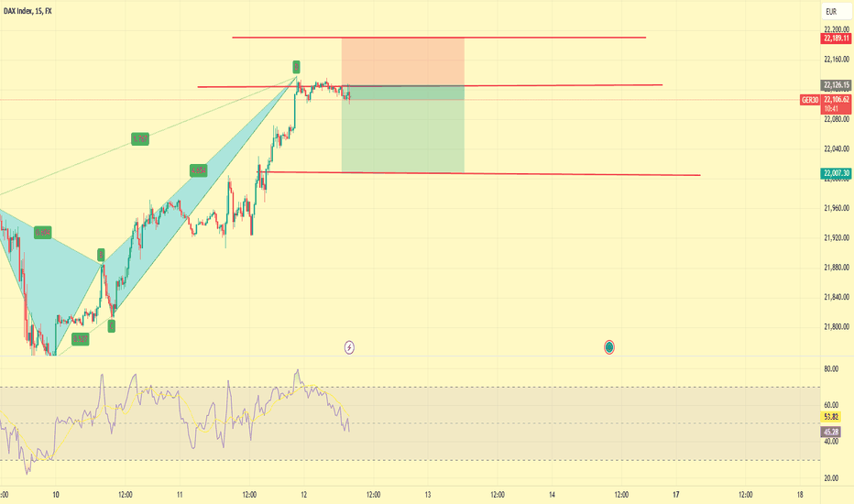
Task: Click the green 22,007.30 target price label
Action: point(836,173)
